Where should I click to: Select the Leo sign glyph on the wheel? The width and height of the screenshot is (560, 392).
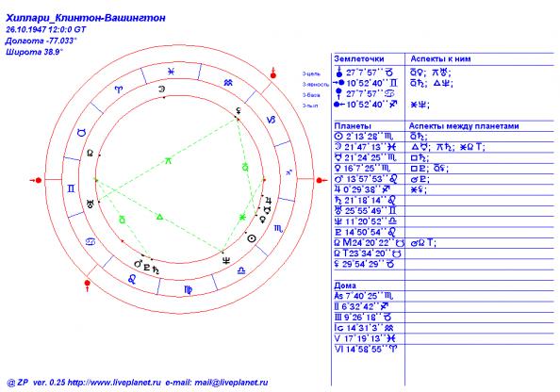132,279
